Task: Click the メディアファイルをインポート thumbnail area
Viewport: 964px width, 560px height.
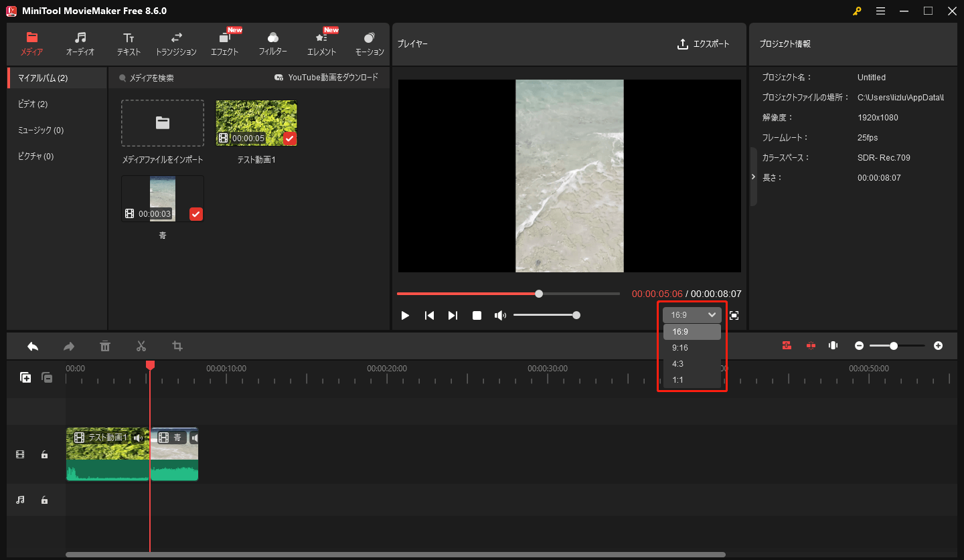Action: [162, 123]
